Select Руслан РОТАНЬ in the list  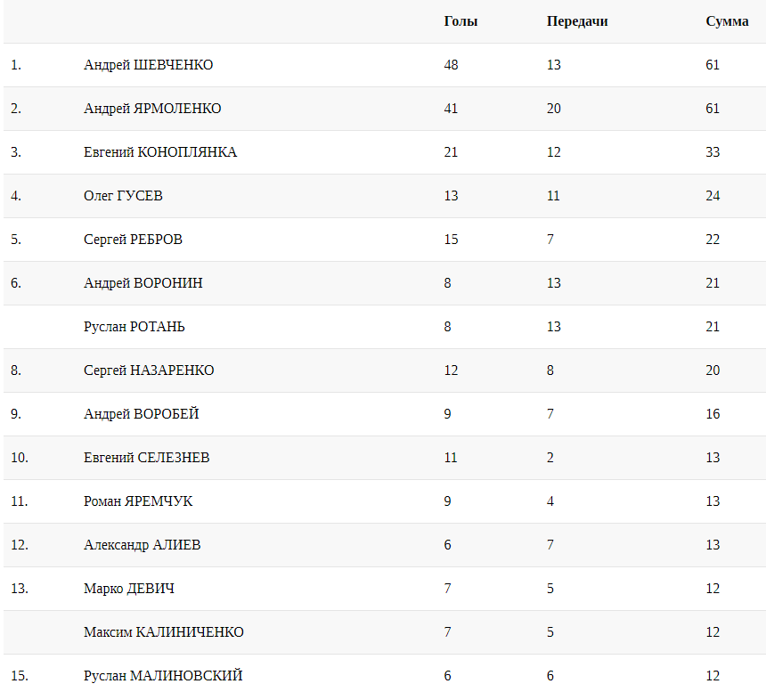(x=134, y=327)
